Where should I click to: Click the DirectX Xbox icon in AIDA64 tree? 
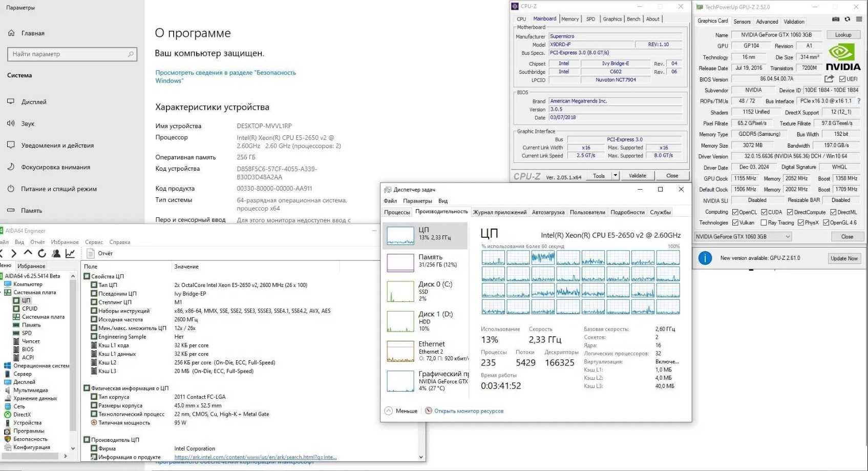pos(8,415)
